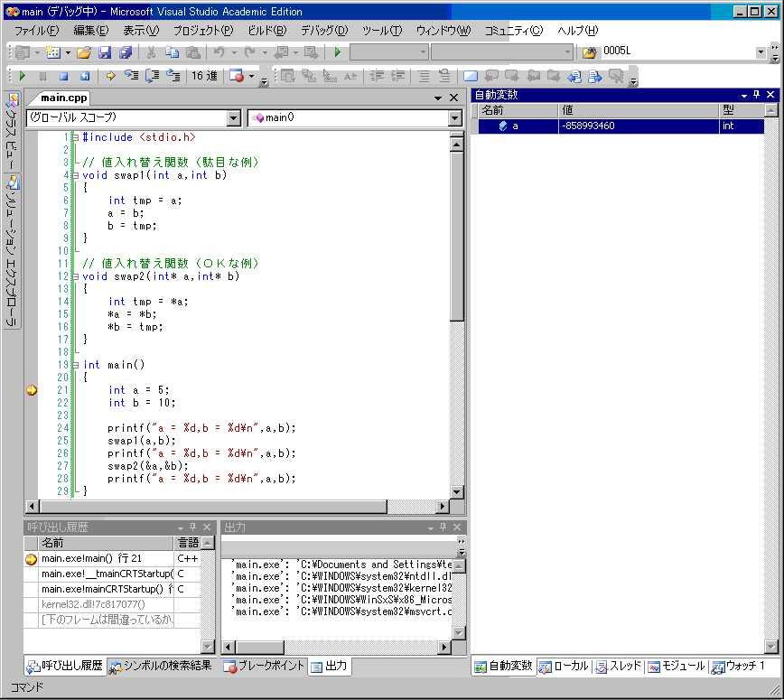Click the Step Out icon
Viewport: 784px width, 700px height.
click(173, 76)
